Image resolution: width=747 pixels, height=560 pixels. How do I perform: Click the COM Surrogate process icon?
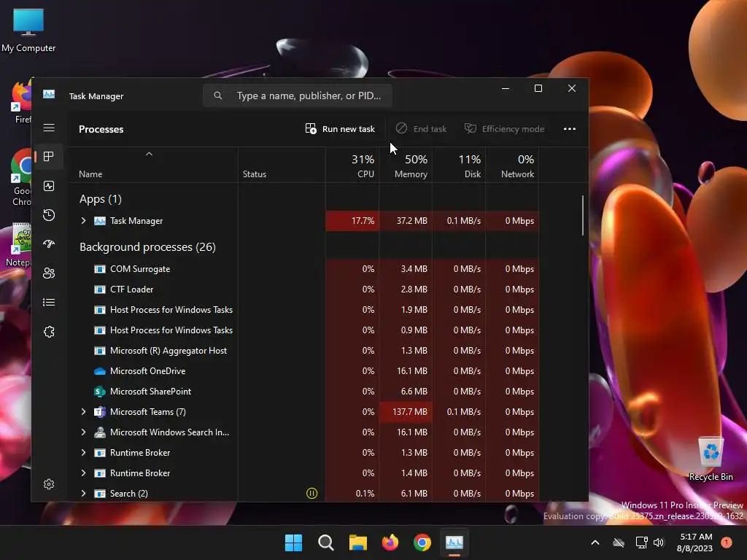[99, 269]
